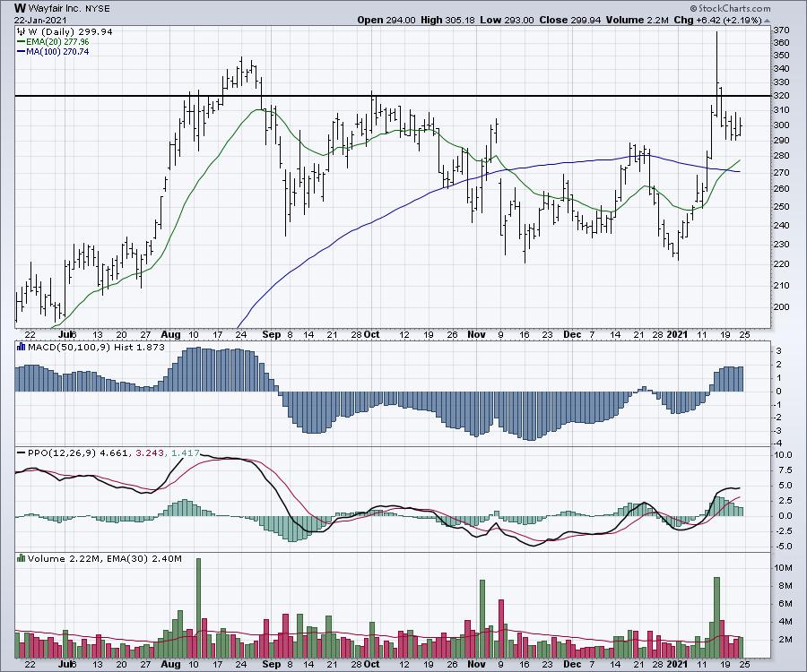
Task: Click the blue MA(100) legend line marker
Action: tap(22, 51)
